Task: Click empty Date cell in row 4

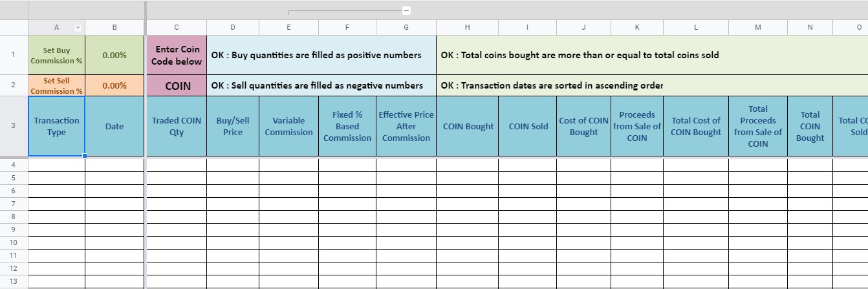Action: [114, 165]
